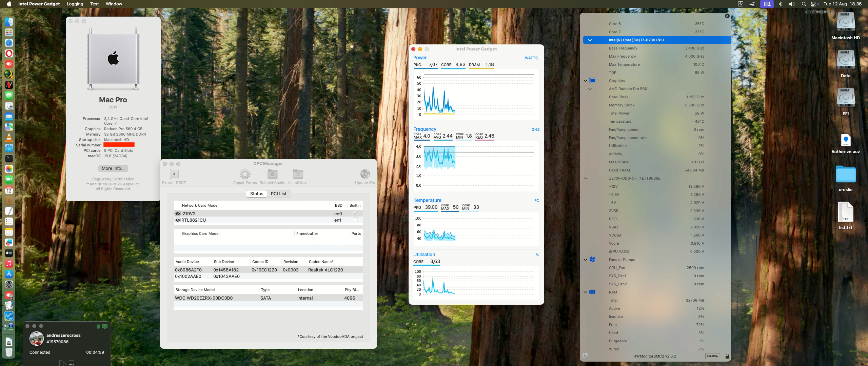Click eye icon beside RTL8821CU
The height and width of the screenshot is (366, 868).
177,220
